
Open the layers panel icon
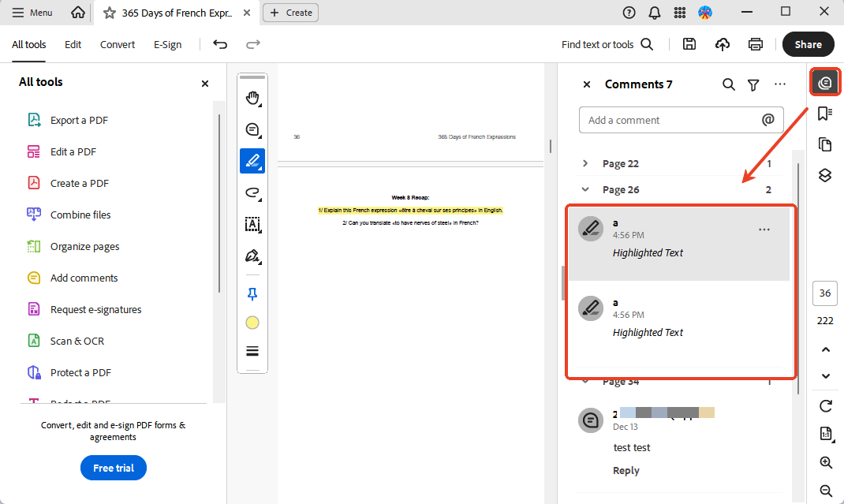(x=825, y=175)
